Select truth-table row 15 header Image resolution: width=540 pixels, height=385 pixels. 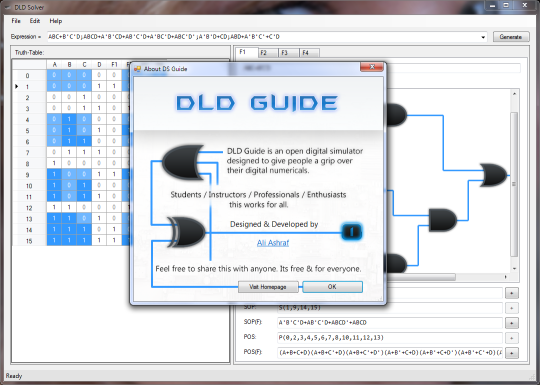point(29,241)
